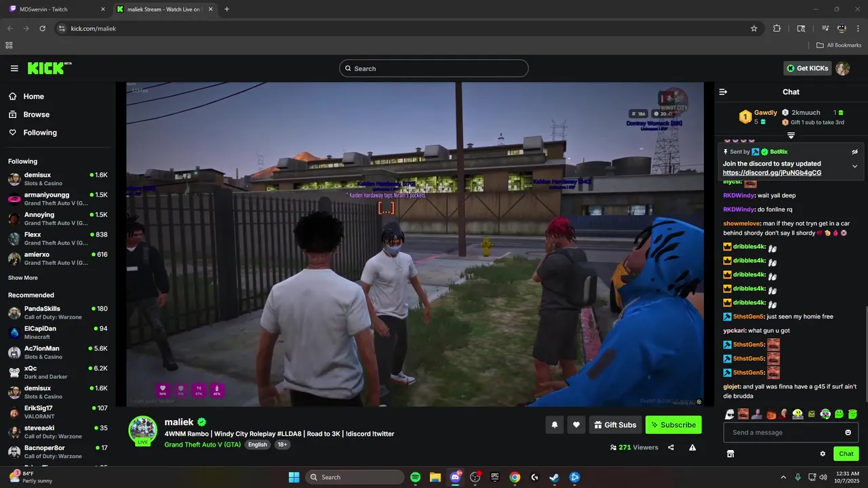The width and height of the screenshot is (868, 488).
Task: Open chat settings gear
Action: [x=823, y=454]
